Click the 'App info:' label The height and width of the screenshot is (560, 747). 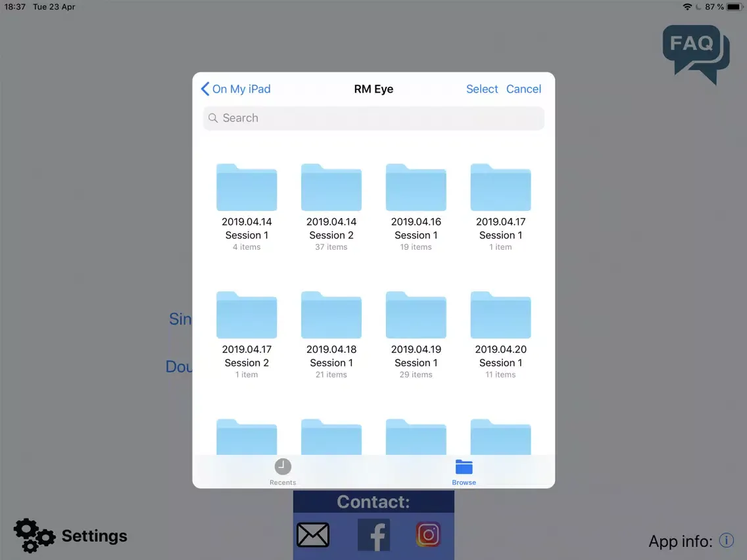[x=681, y=541]
